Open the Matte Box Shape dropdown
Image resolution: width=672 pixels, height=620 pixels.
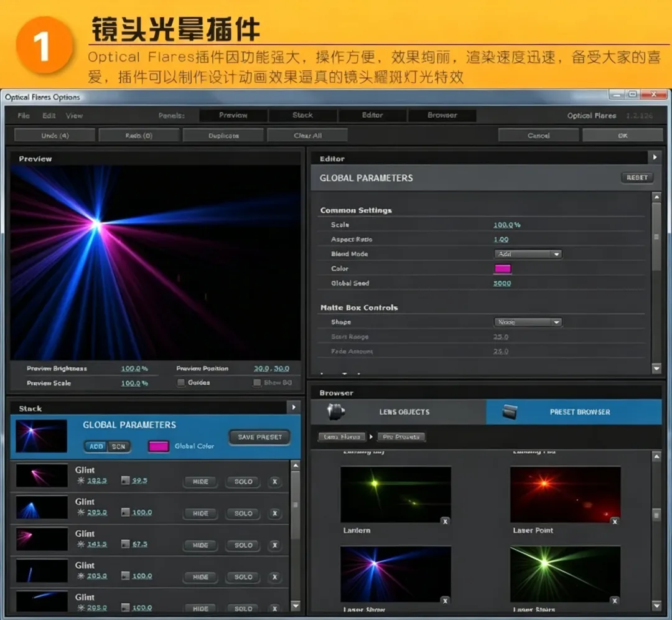coord(528,322)
